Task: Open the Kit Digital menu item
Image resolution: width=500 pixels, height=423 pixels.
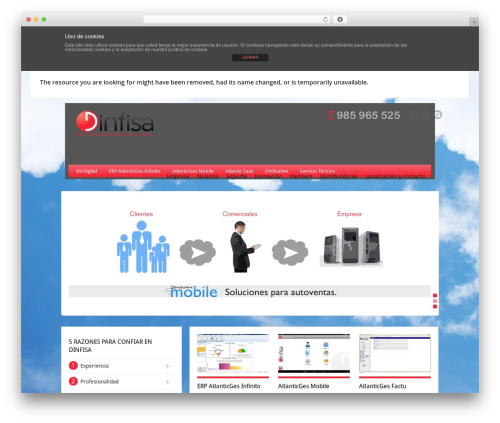Action: [x=86, y=171]
